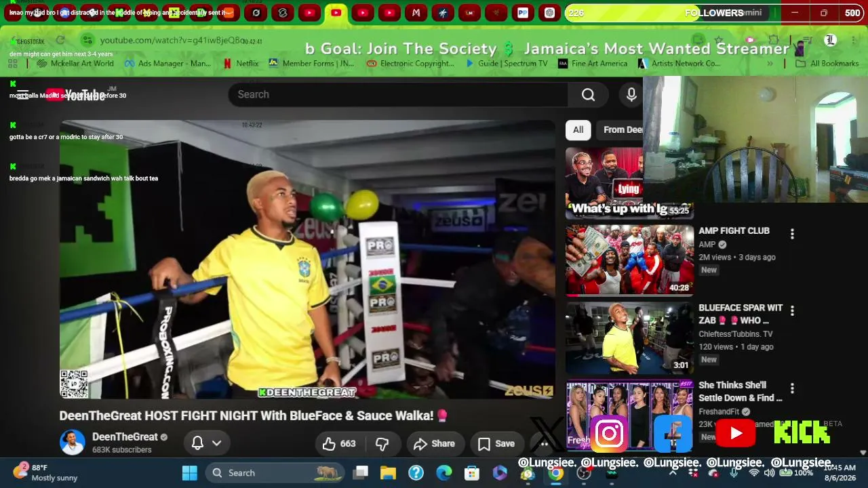Open Task View on the taskbar
This screenshot has width=868, height=488.
tap(361, 472)
